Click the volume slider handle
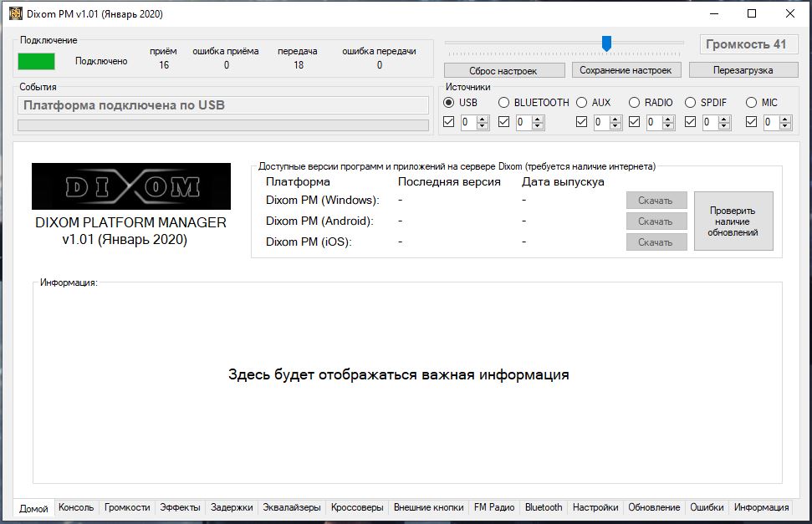The height and width of the screenshot is (524, 812). click(x=606, y=43)
